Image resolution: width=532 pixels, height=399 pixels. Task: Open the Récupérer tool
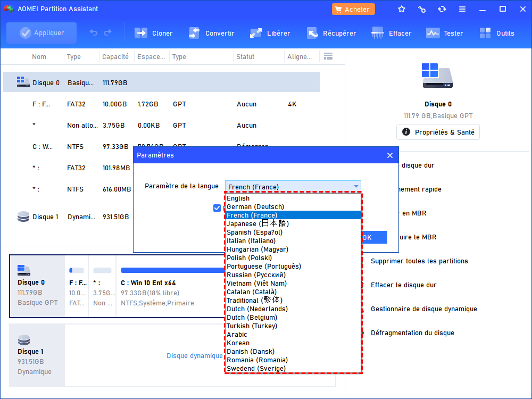pyautogui.click(x=331, y=33)
